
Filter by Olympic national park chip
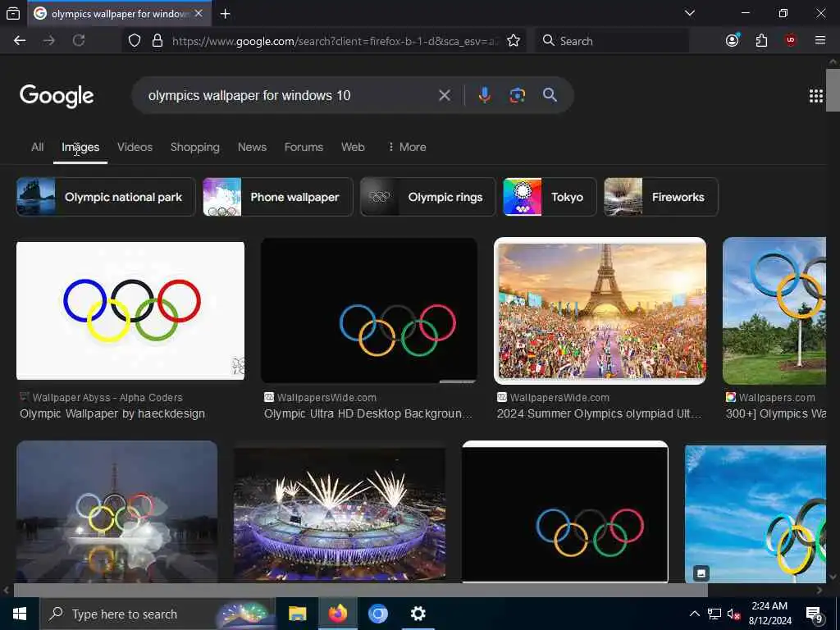click(x=106, y=197)
